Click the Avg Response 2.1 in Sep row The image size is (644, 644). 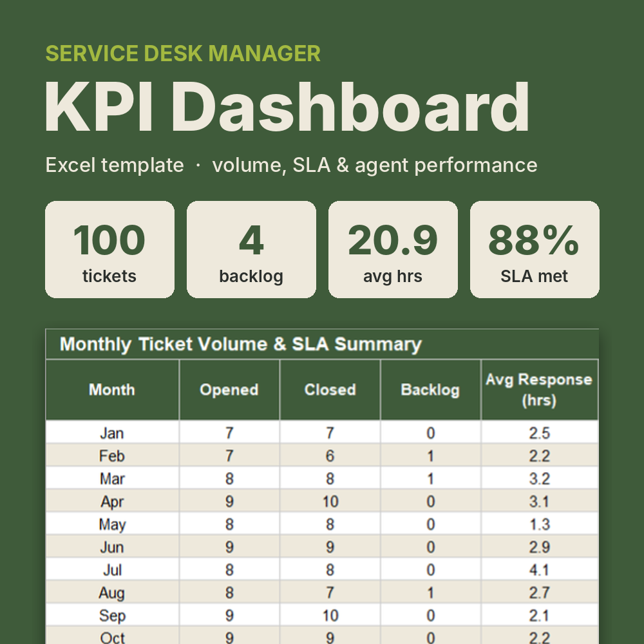(x=539, y=615)
